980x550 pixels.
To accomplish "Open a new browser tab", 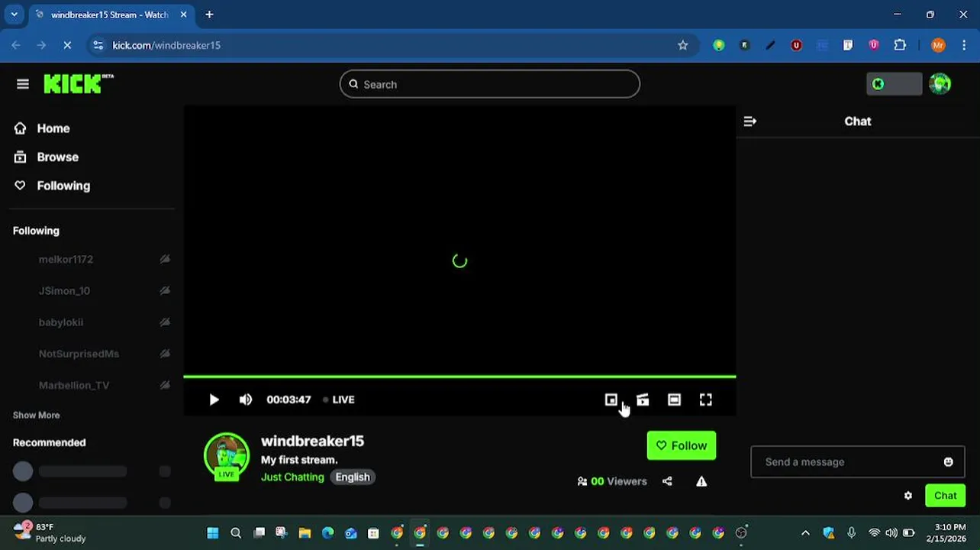I will click(x=209, y=14).
